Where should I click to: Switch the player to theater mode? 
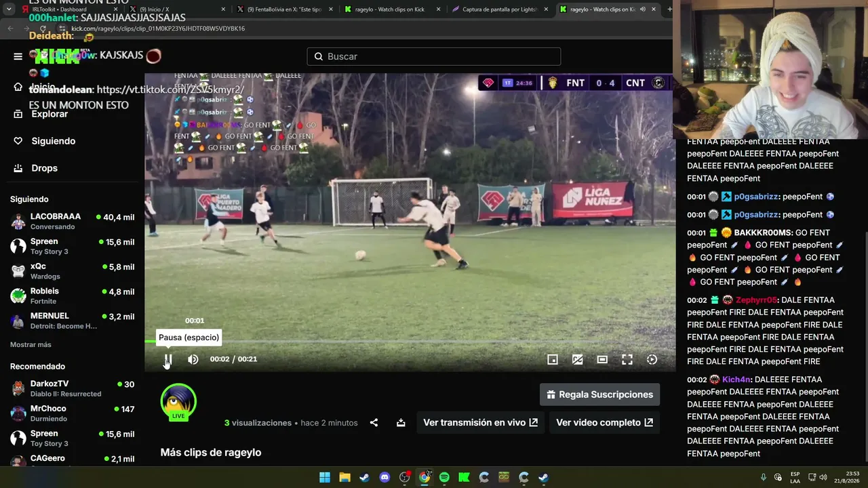click(x=602, y=360)
